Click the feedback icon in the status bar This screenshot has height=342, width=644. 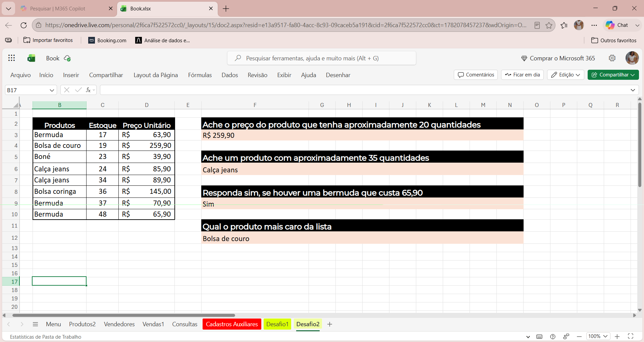point(566,337)
